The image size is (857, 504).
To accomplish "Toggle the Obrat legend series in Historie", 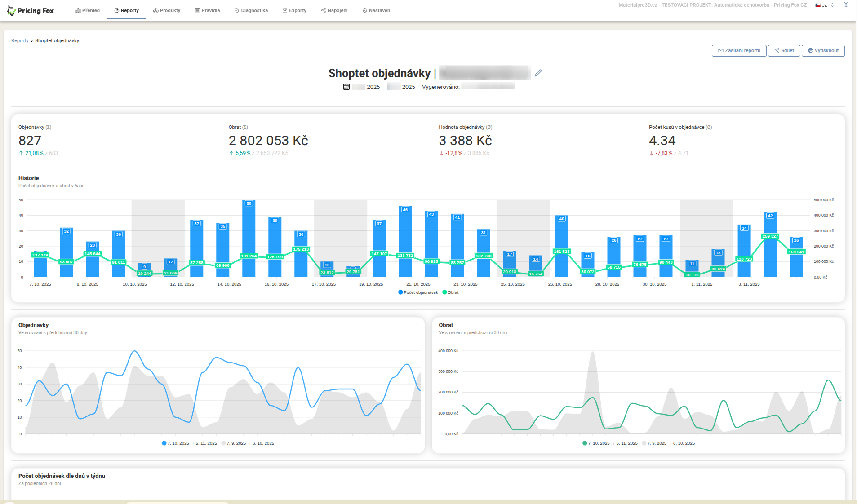I will tap(451, 292).
